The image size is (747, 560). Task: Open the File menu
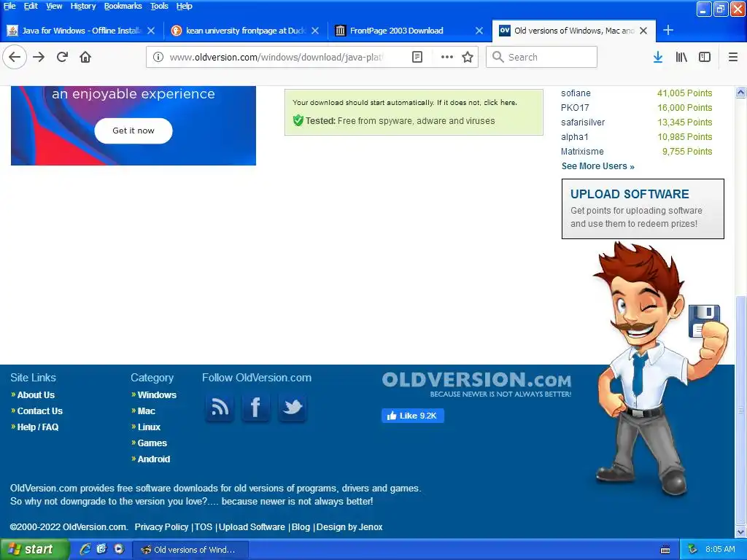click(x=9, y=6)
